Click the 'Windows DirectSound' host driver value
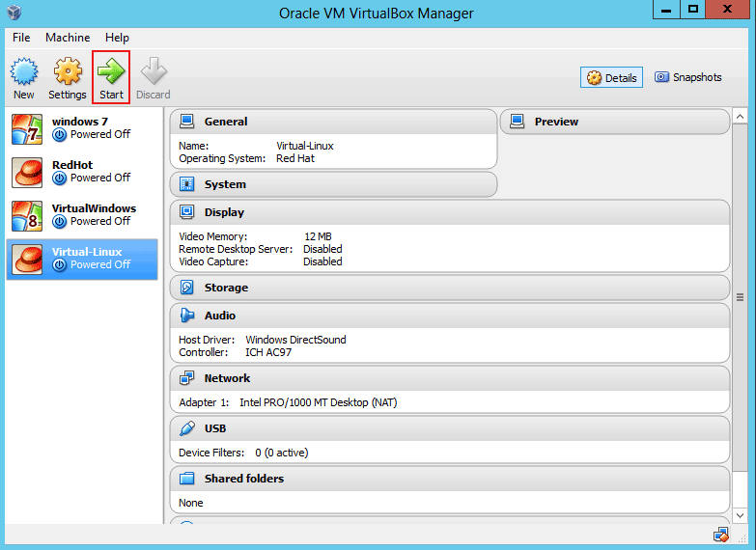Viewport: 756px width, 550px height. tap(295, 340)
